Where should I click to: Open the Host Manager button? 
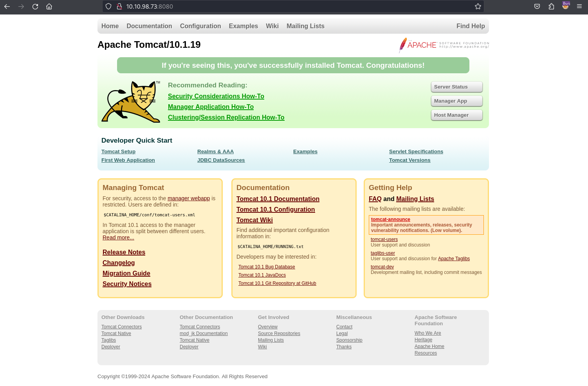[x=457, y=115]
